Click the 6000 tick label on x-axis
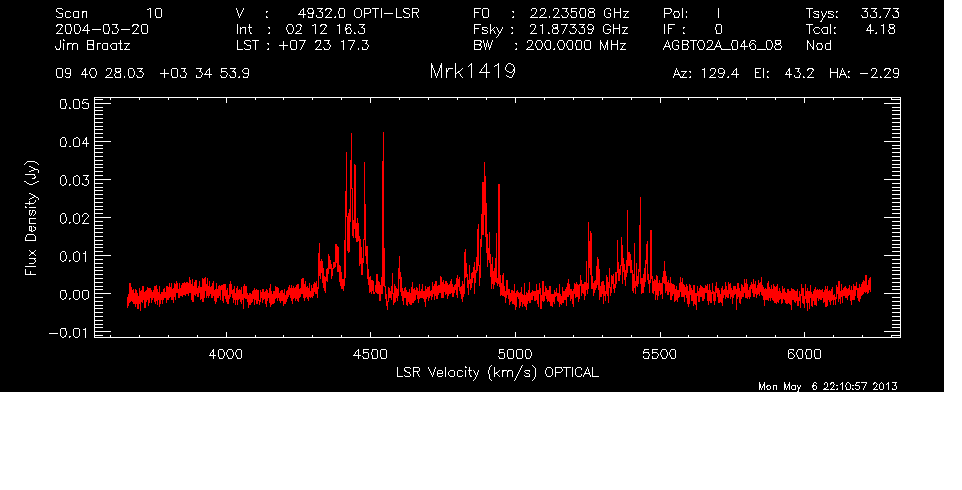This screenshot has height=490, width=962. pos(804,353)
